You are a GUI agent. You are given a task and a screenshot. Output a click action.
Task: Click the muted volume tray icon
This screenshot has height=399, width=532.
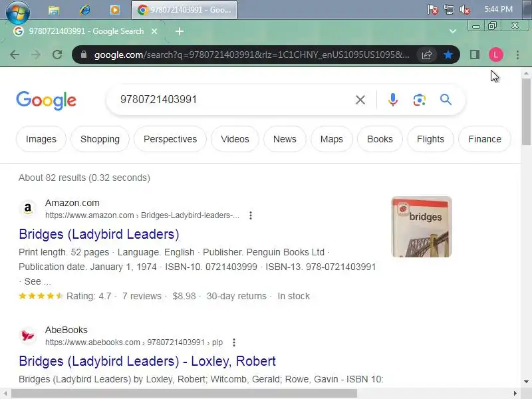pos(465,9)
